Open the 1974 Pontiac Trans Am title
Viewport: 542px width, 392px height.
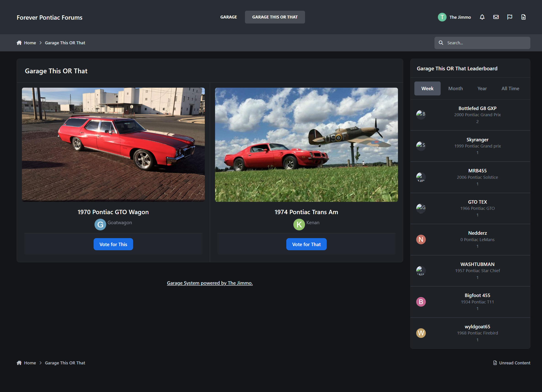[306, 212]
